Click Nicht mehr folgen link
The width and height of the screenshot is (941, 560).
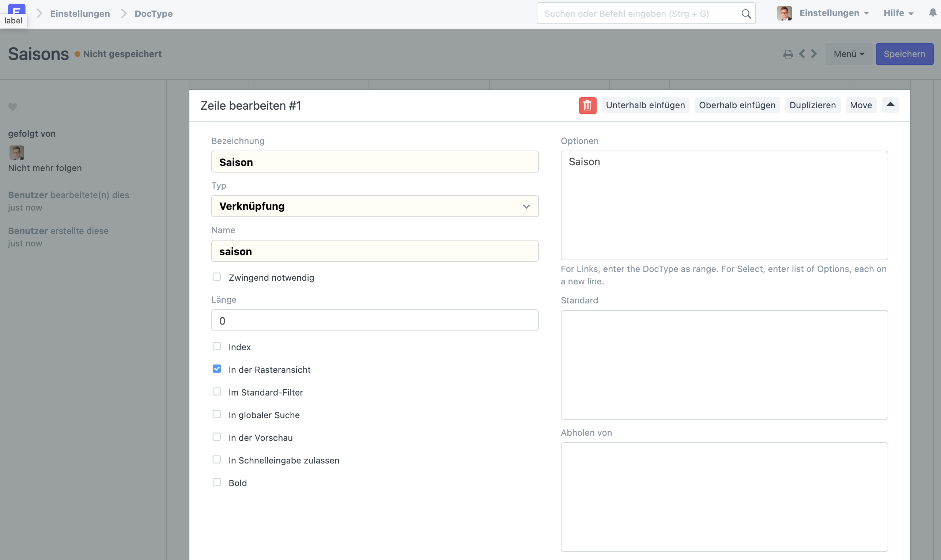pos(45,168)
